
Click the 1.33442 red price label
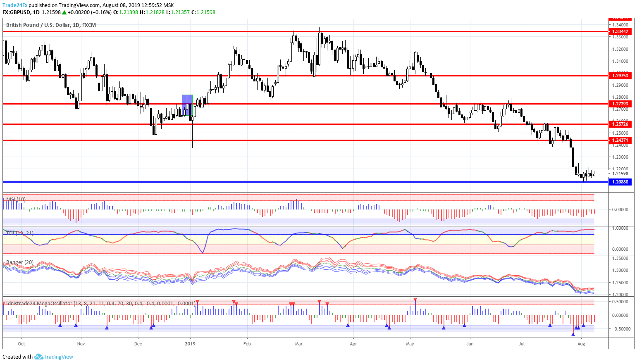point(620,31)
